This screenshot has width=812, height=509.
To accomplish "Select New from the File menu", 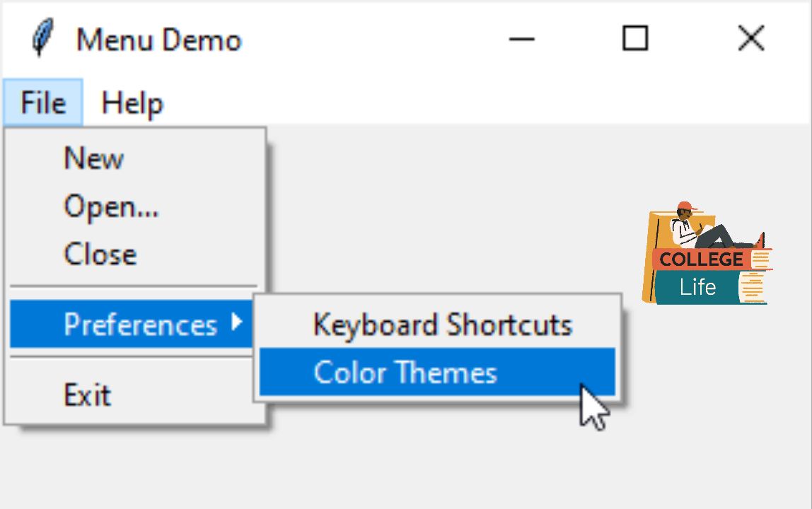I will 93,158.
